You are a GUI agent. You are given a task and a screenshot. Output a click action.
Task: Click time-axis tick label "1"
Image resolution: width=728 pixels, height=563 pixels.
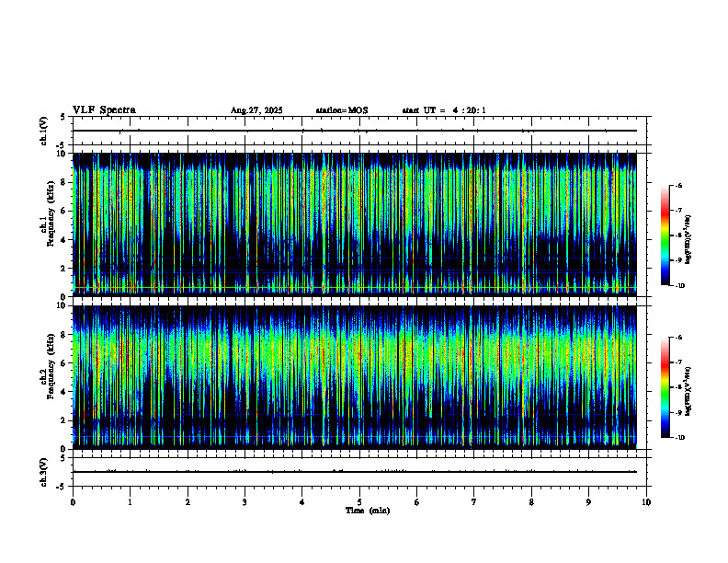coord(131,502)
